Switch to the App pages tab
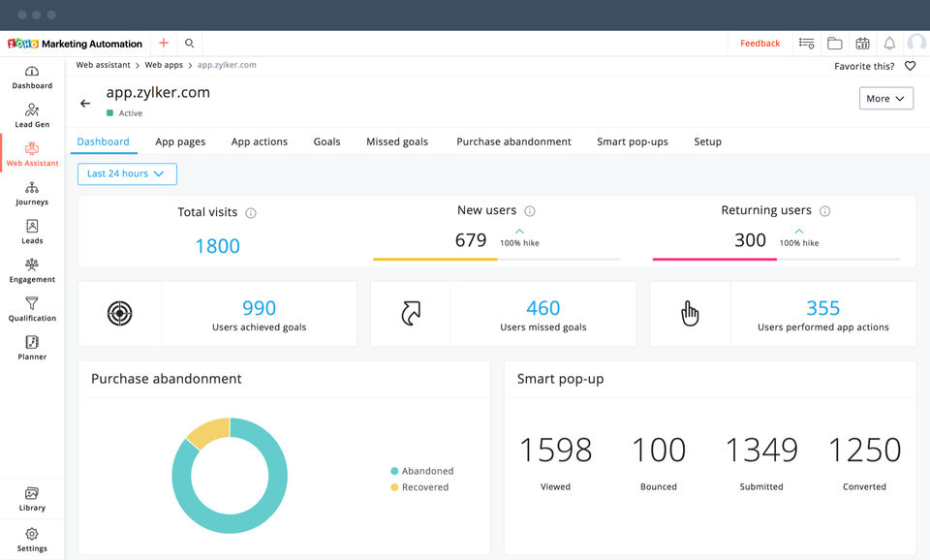The image size is (930, 560). pyautogui.click(x=180, y=141)
